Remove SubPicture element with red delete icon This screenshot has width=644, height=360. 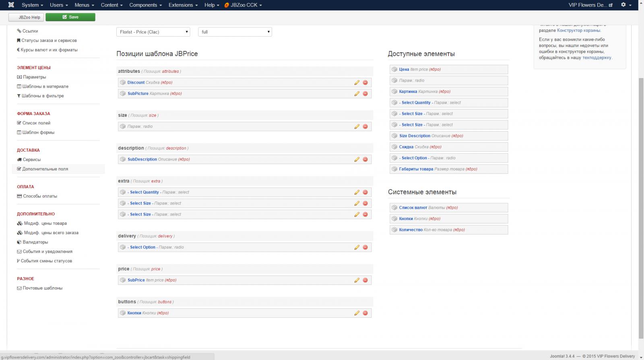[x=365, y=94]
